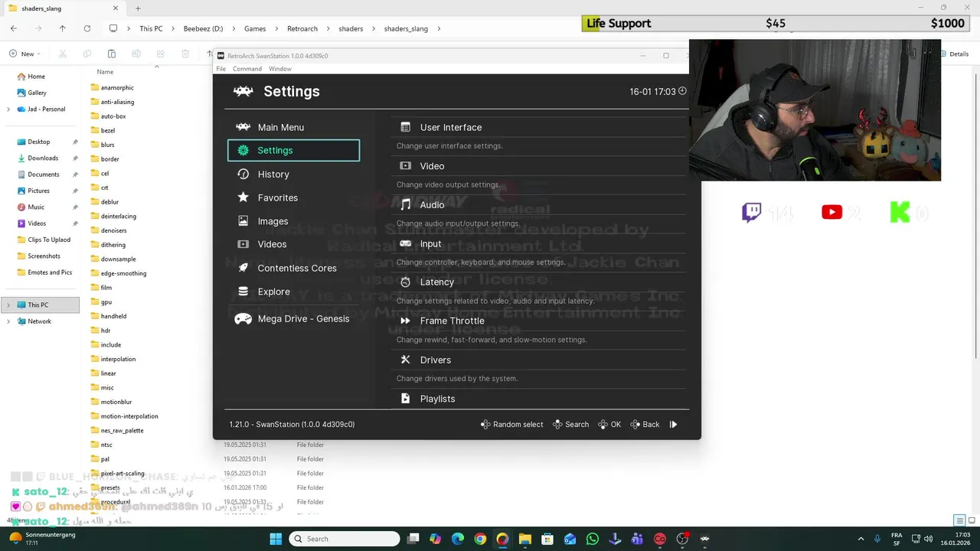Expand the This PC tree node

coord(8,305)
